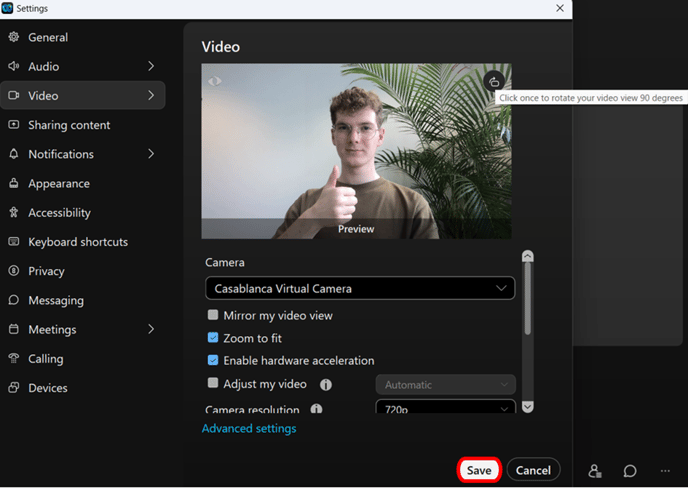Viewport: 688px width, 488px height.
Task: Click the scroll down arrow in video settings
Action: (x=528, y=406)
